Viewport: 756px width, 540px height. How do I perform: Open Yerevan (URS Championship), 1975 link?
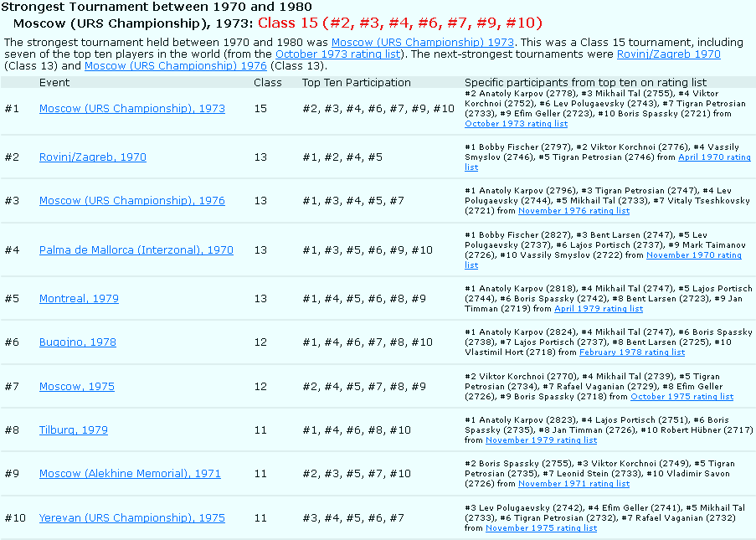click(x=131, y=518)
